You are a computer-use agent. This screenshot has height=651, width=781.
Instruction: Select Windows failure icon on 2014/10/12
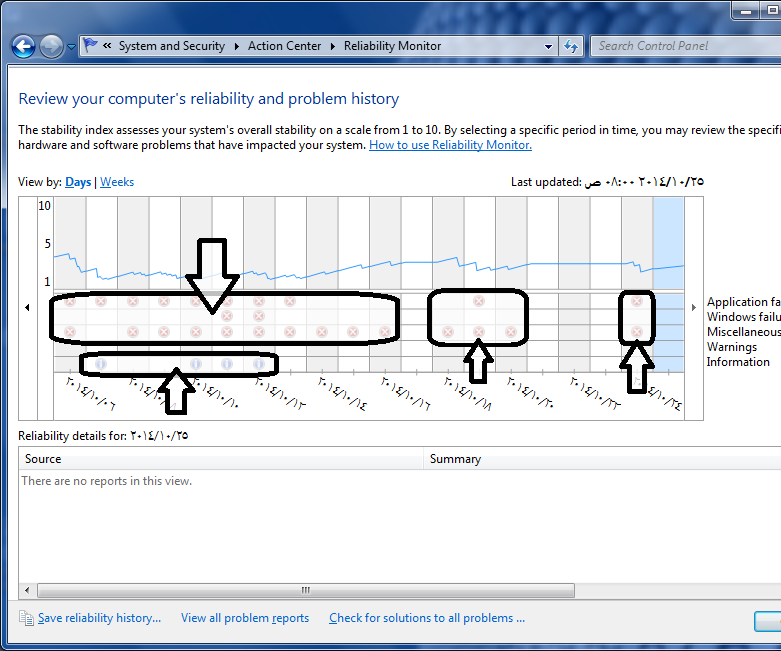(259, 316)
